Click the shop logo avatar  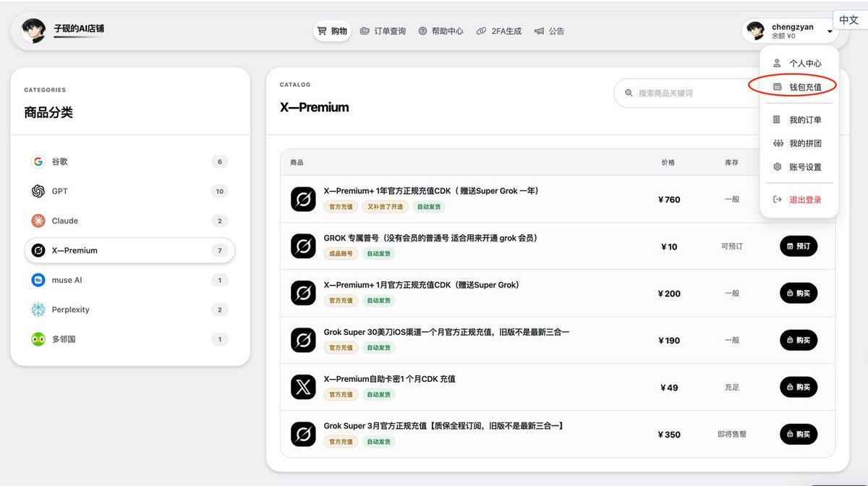point(33,31)
